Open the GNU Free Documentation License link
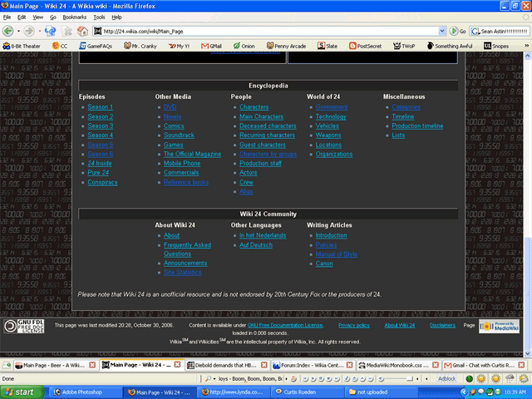 click(285, 325)
